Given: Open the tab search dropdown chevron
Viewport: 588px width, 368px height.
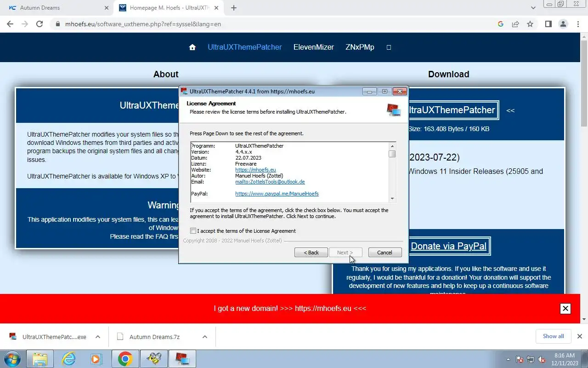Looking at the screenshot, I should pyautogui.click(x=533, y=8).
